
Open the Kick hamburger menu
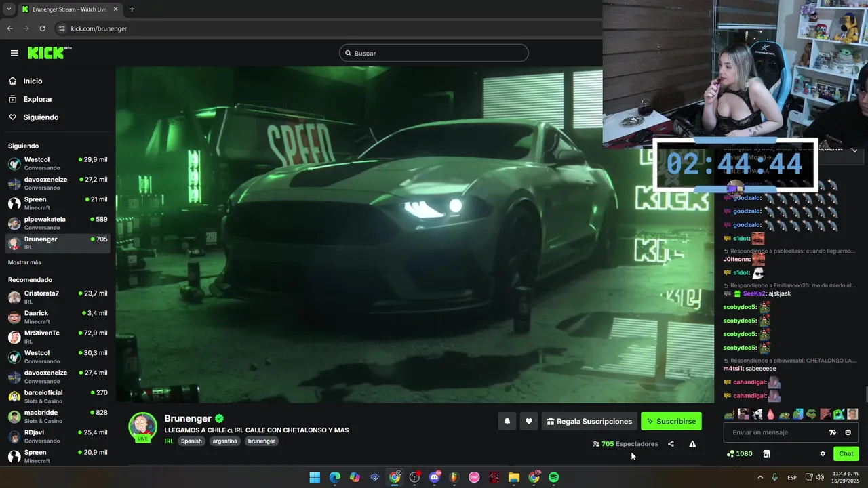tap(14, 53)
